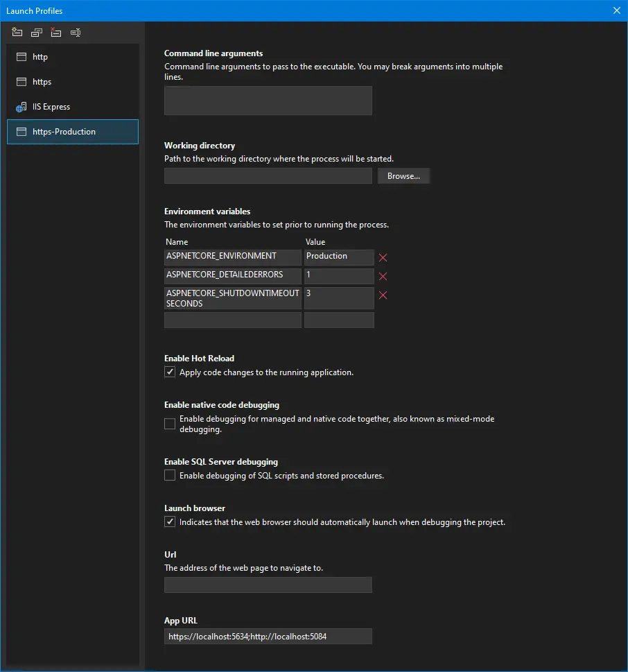The image size is (628, 672).
Task: Click the rename selected profile icon
Action: point(76,33)
